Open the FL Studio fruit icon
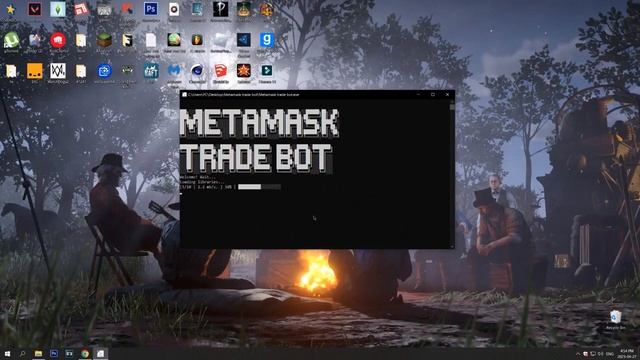The image size is (640, 360). click(197, 40)
